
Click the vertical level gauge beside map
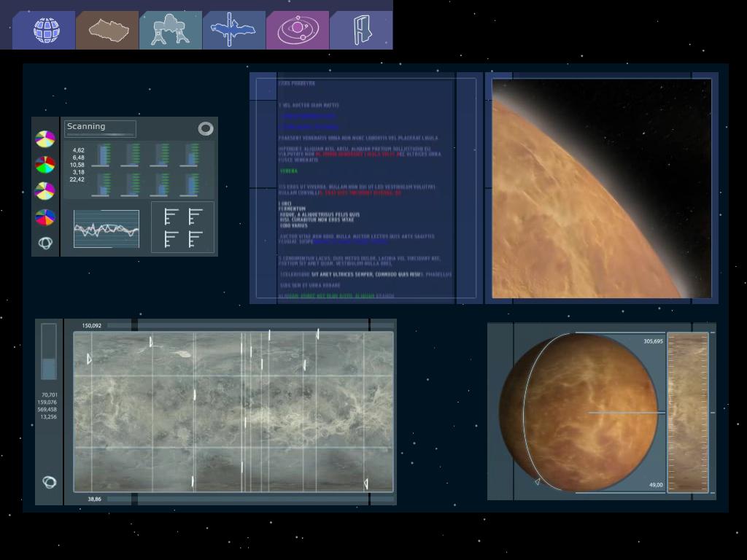click(49, 351)
